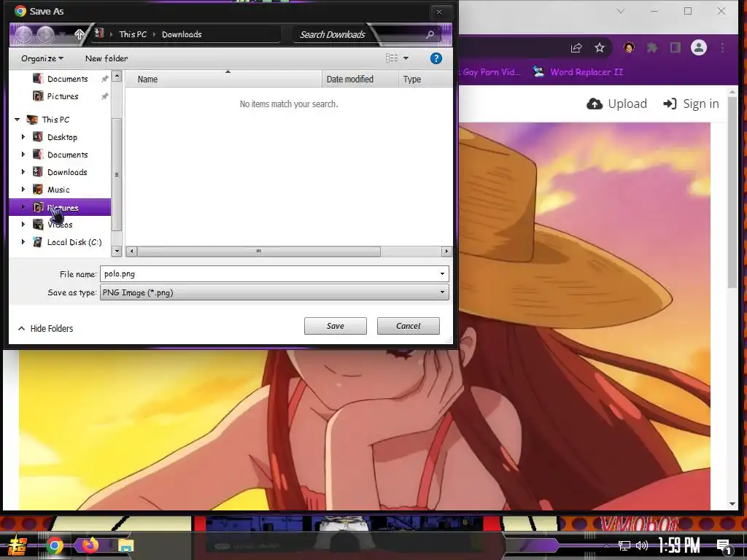747x560 pixels.
Task: Click the change view icon
Action: (392, 58)
